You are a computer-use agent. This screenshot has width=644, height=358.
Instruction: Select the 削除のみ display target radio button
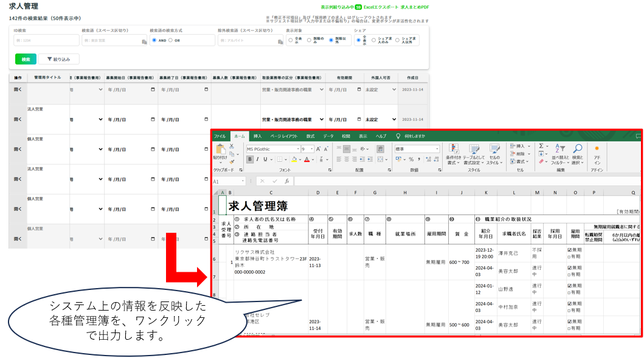[x=310, y=40]
